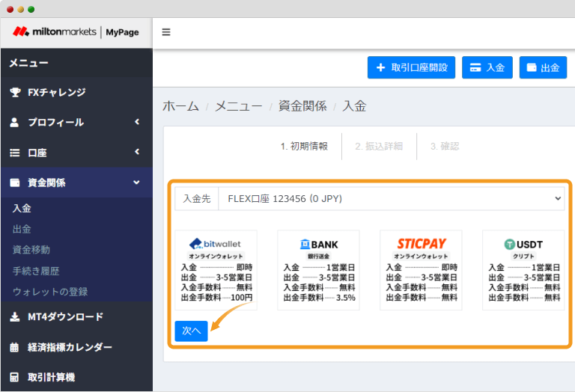Select the bitwallet payment card
The width and height of the screenshot is (575, 392).
216,270
